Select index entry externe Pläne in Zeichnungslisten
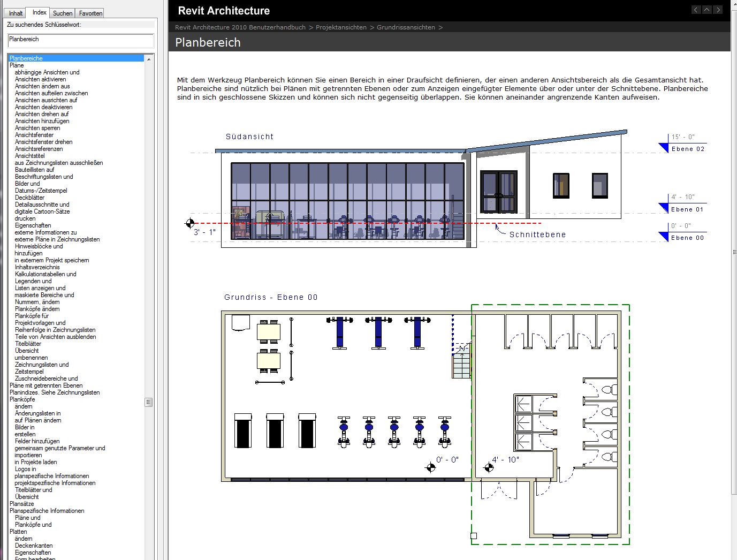Screen dimensions: 737x560 pos(57,239)
